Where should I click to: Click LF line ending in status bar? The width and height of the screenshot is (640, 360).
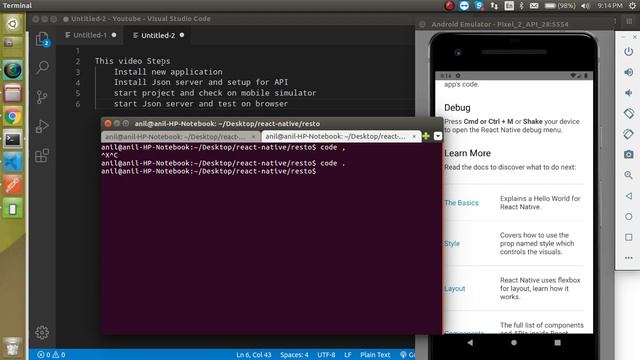point(347,355)
